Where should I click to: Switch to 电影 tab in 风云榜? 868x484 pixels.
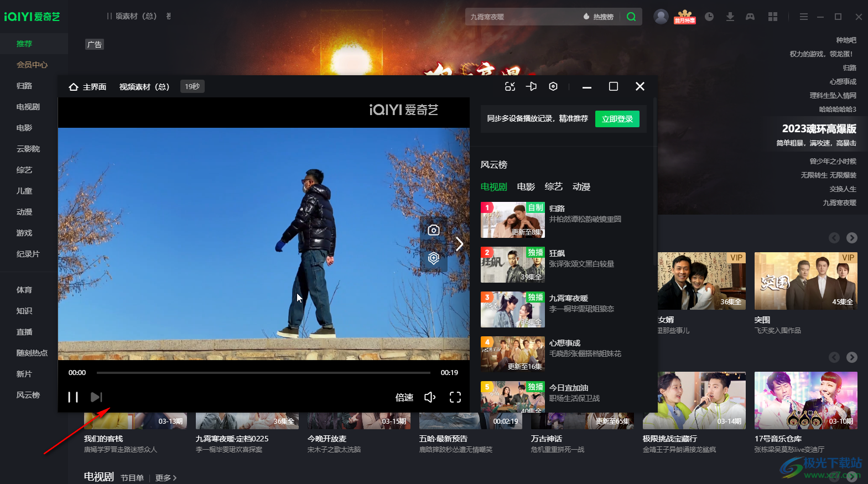[526, 187]
